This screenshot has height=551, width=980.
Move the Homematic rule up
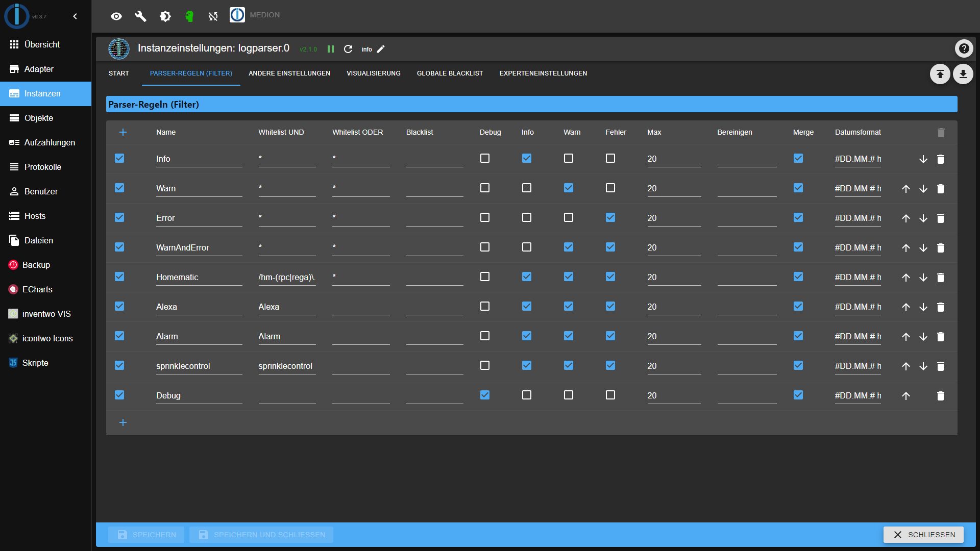[906, 278]
